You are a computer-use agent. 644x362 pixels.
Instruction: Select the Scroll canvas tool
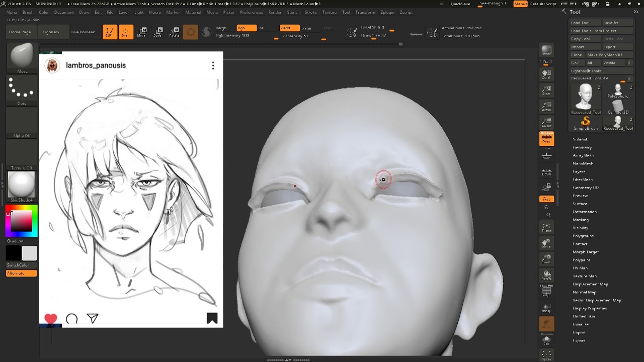546,74
